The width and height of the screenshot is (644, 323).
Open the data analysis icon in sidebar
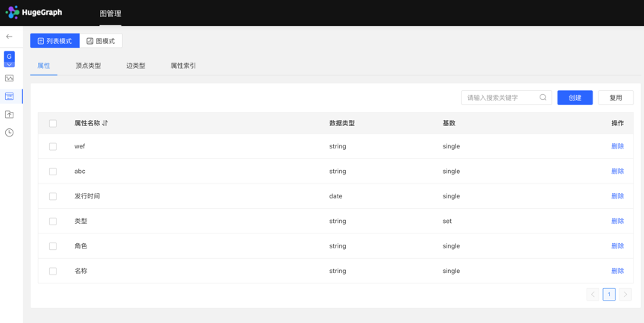9,78
